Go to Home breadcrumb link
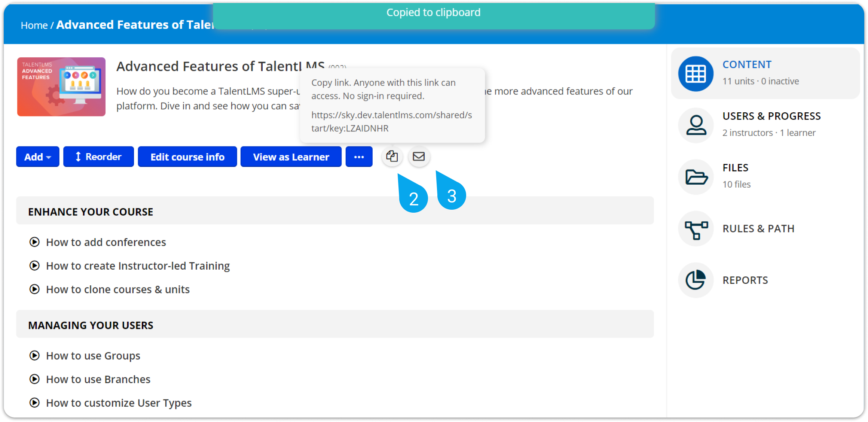Viewport: 868px width, 422px height. pyautogui.click(x=34, y=25)
